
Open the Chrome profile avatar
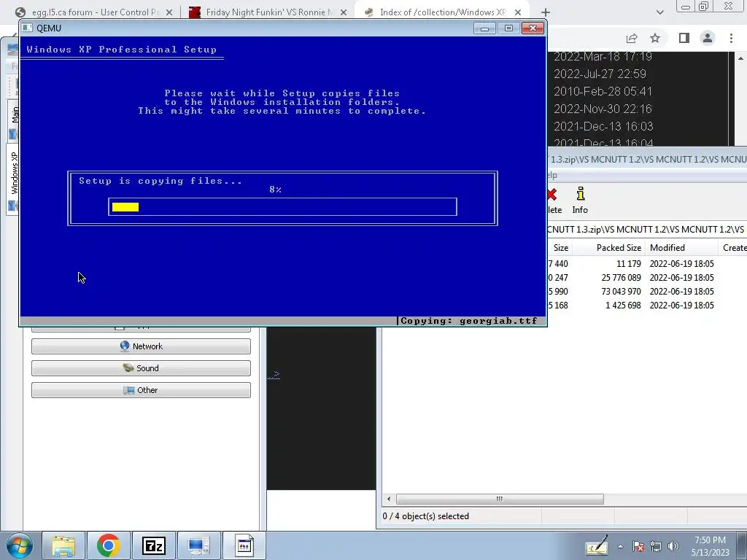[708, 38]
